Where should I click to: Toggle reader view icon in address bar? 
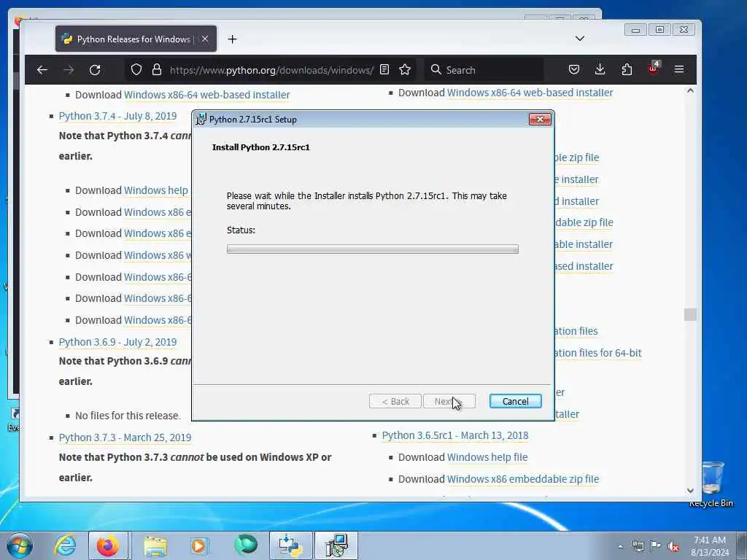[x=384, y=70]
